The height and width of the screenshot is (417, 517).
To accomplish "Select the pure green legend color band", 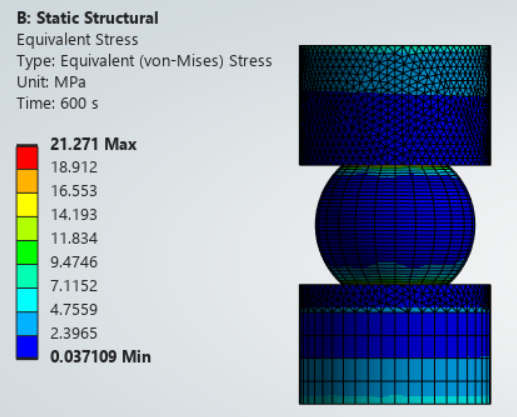I will click(x=27, y=253).
